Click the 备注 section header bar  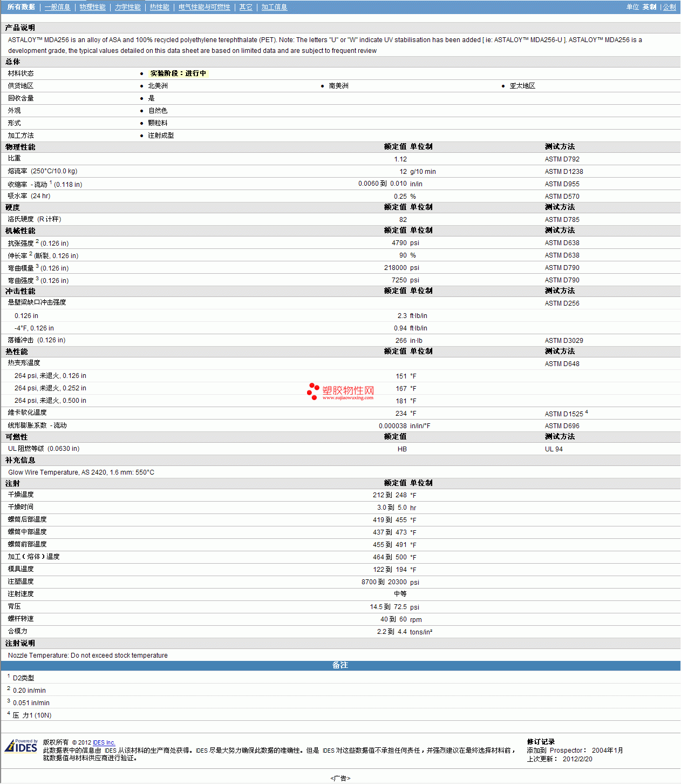[340, 666]
